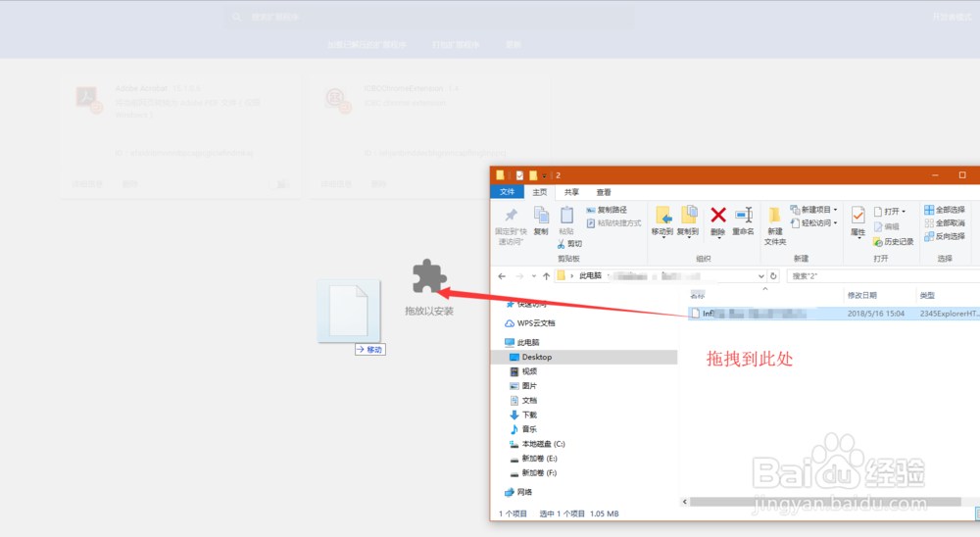
Task: Click Select all (全部选择)
Action: coord(945,210)
